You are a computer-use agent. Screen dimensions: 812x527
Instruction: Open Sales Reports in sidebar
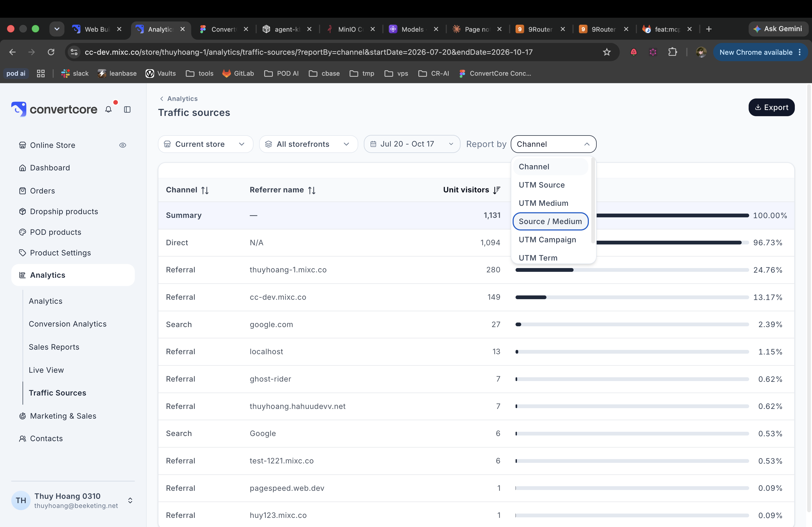(54, 347)
